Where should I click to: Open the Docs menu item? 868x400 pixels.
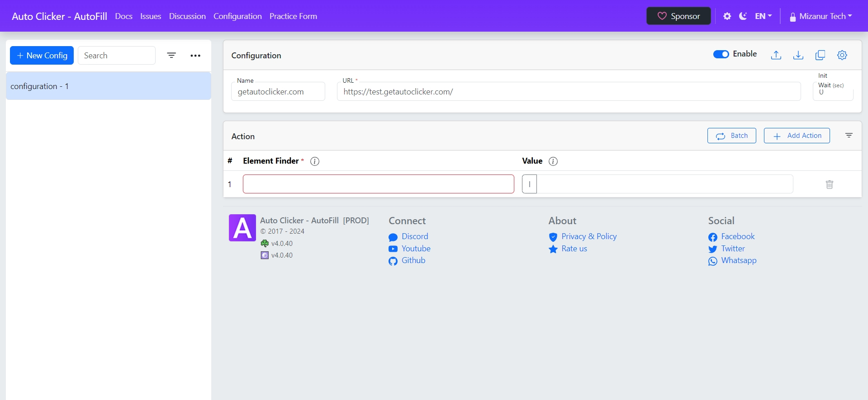coord(123,16)
